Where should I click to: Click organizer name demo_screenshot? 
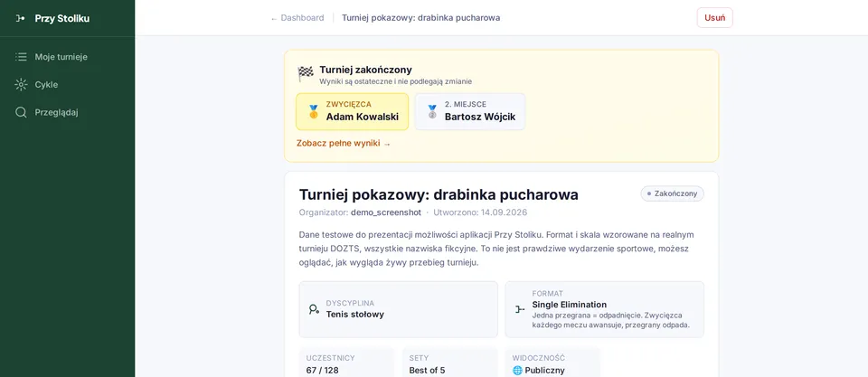click(x=386, y=212)
